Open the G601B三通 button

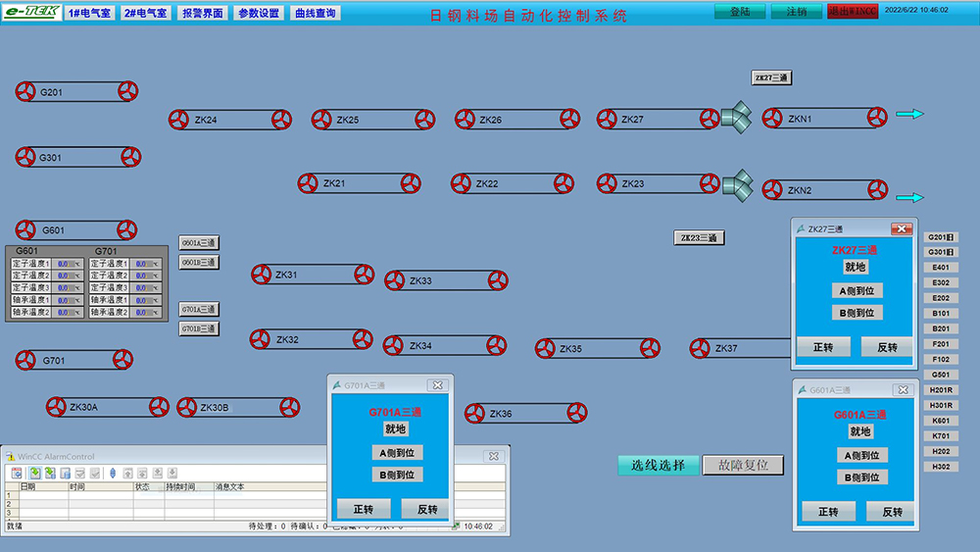(199, 262)
